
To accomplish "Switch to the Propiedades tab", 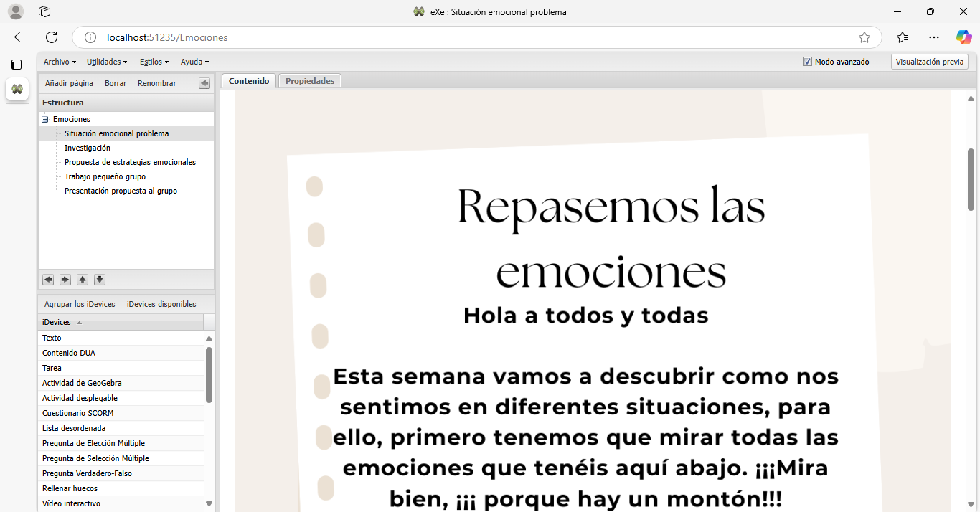I will [310, 81].
